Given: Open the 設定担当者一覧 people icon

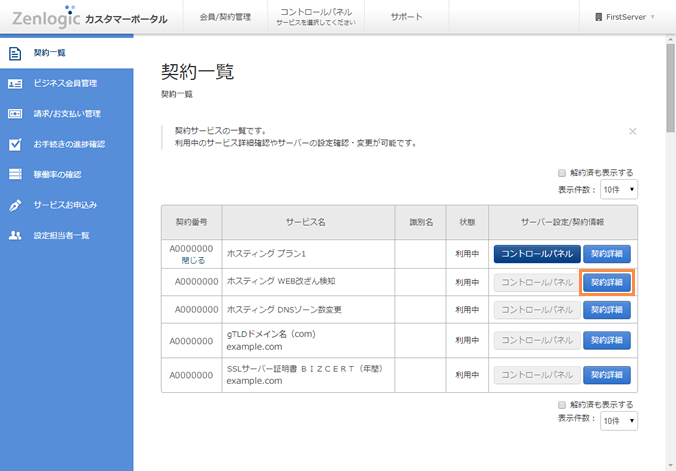Looking at the screenshot, I should 15,236.
